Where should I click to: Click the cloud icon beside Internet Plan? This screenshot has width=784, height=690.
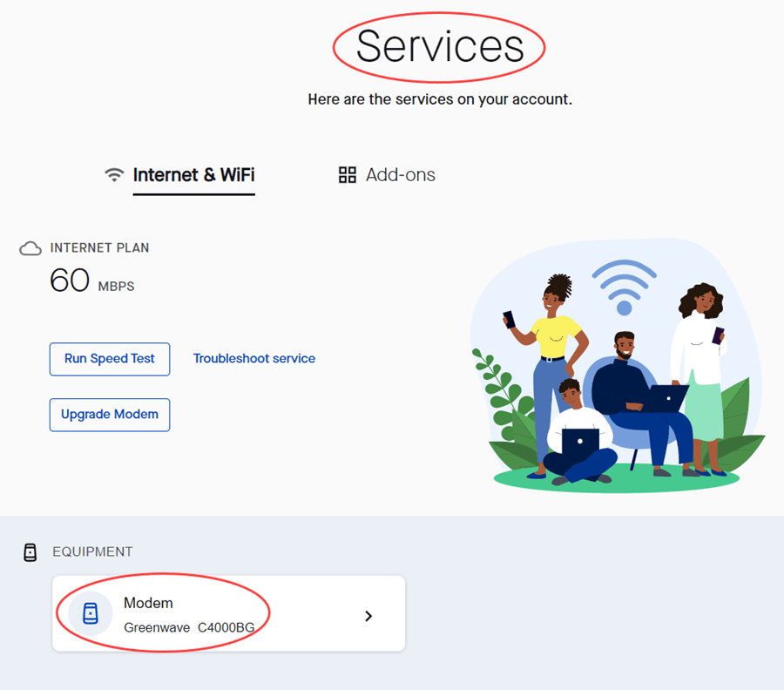30,249
